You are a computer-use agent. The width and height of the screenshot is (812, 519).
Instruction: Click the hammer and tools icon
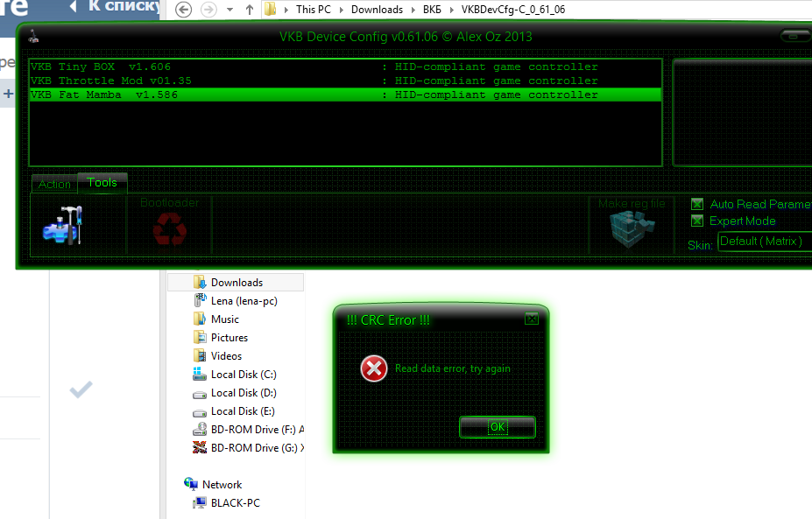[63, 225]
